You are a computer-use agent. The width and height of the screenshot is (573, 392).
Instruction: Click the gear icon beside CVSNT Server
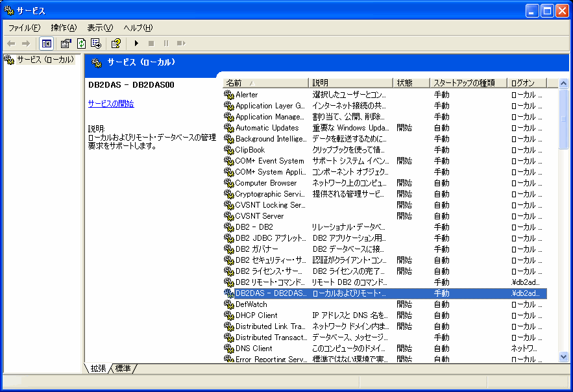click(x=229, y=216)
